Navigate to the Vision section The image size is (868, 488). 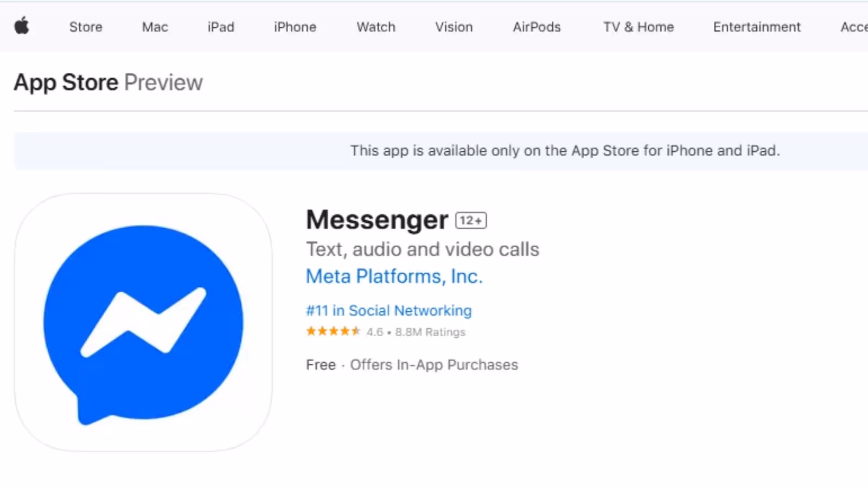point(454,27)
